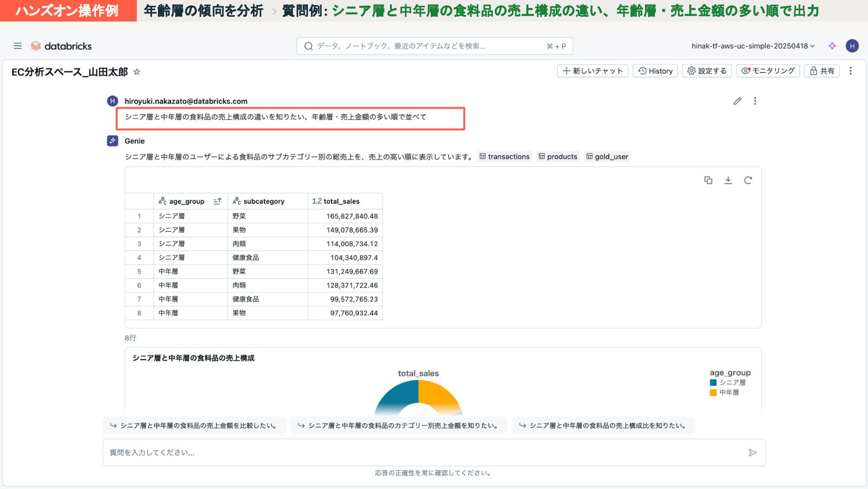
Task: Click the user email hiroyuki.nakazato@databricks.com
Action: 186,101
